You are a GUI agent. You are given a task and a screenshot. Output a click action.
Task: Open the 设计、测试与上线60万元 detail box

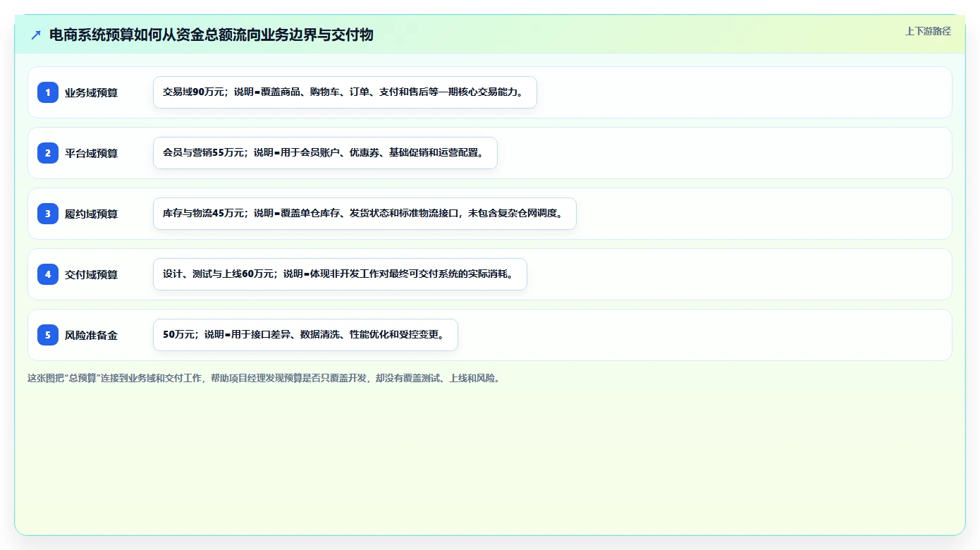click(x=340, y=274)
